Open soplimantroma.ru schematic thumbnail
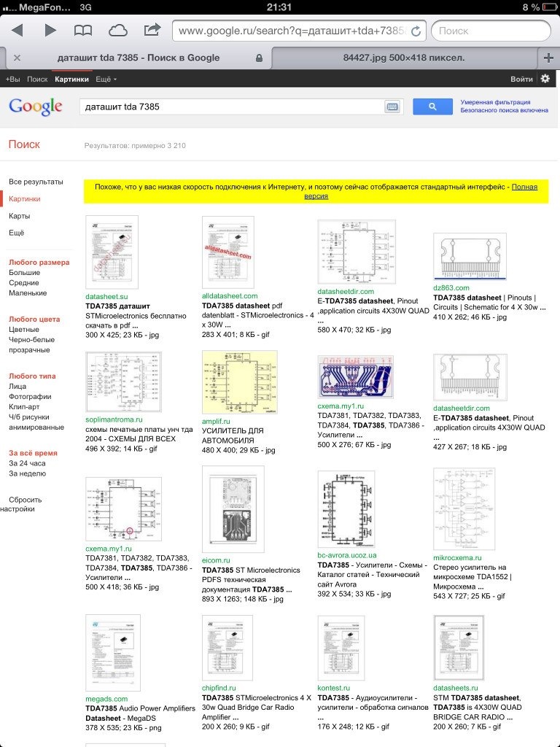This screenshot has width=560, height=747. pyautogui.click(x=124, y=382)
